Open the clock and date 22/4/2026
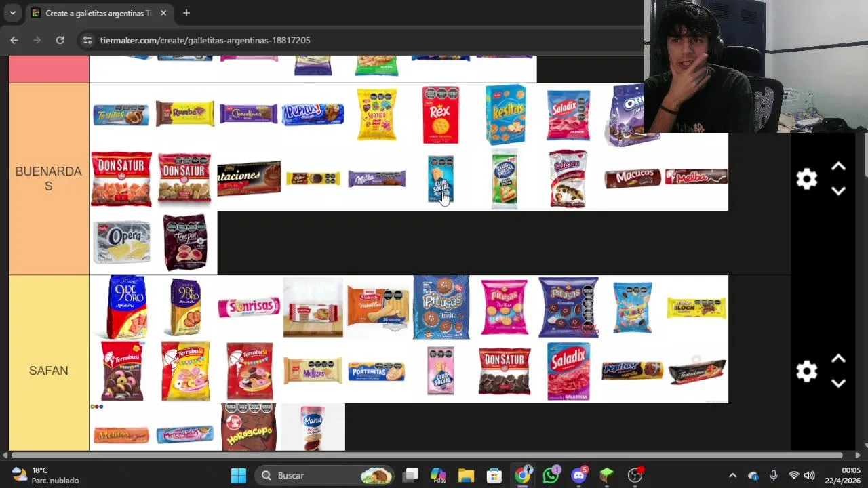The image size is (868, 488). (842, 475)
